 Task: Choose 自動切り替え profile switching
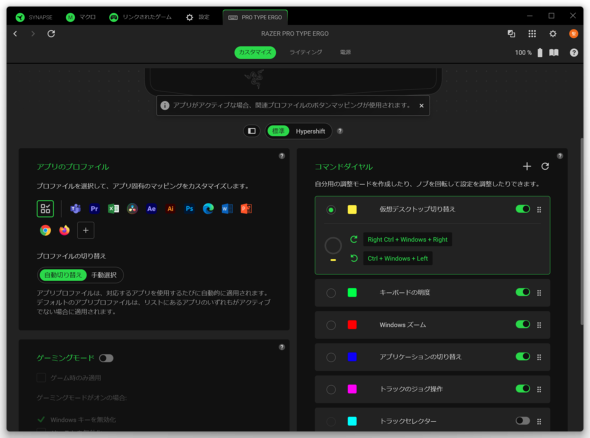click(63, 275)
